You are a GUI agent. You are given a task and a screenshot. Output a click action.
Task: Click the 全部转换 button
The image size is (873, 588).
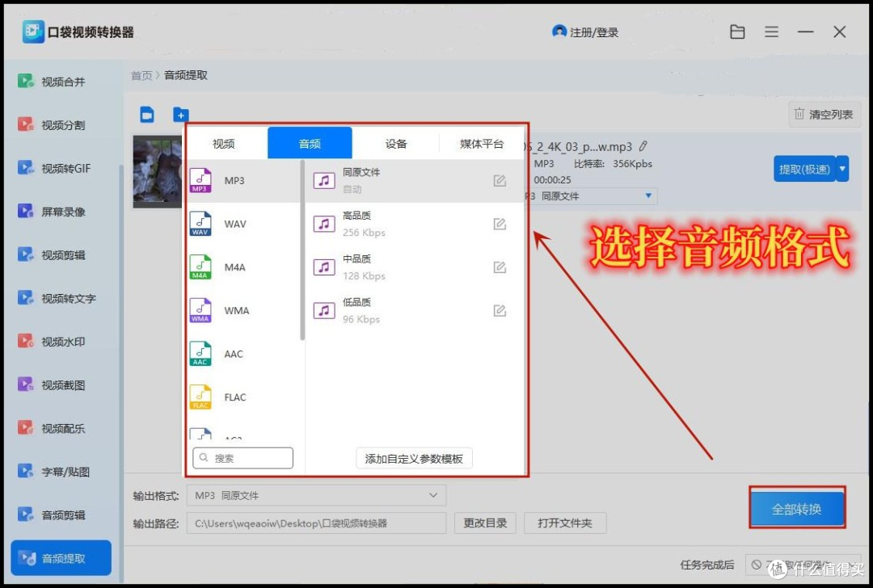click(x=797, y=509)
